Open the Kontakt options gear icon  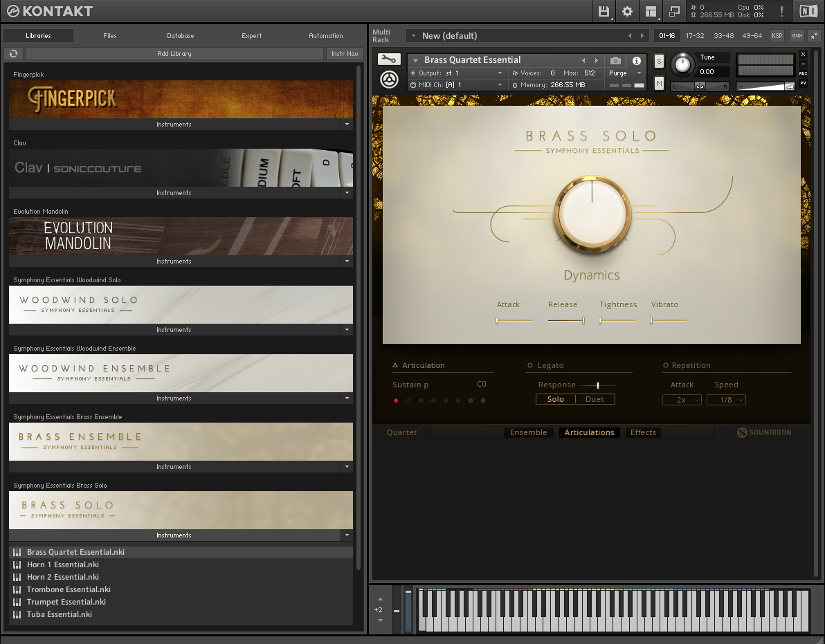pyautogui.click(x=627, y=11)
